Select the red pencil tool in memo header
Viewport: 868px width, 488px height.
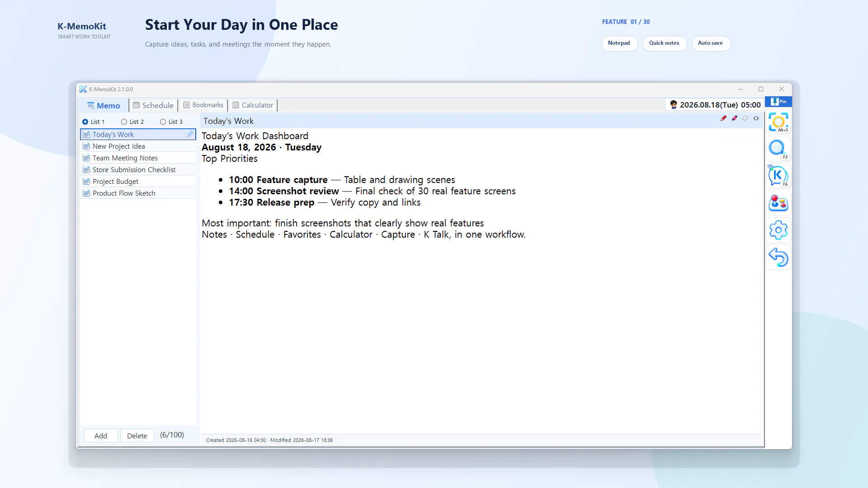click(723, 118)
